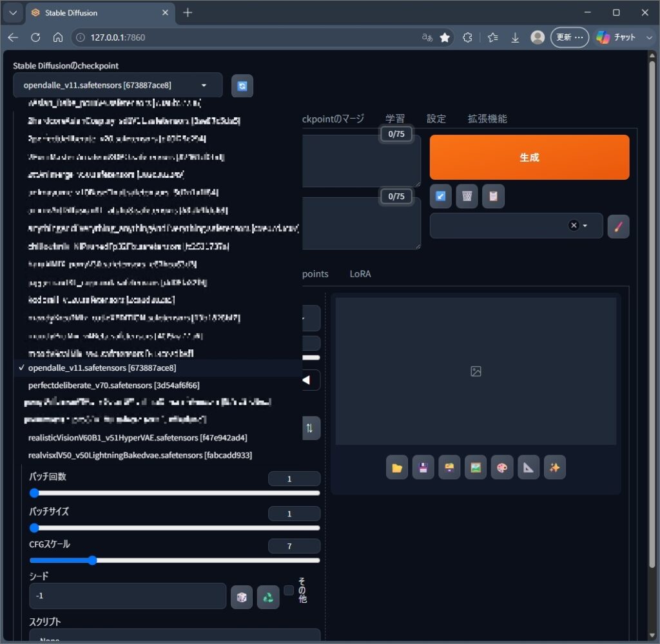660x644 pixels.
Task: Click the white left-arrow toggle icon
Action: 307,380
